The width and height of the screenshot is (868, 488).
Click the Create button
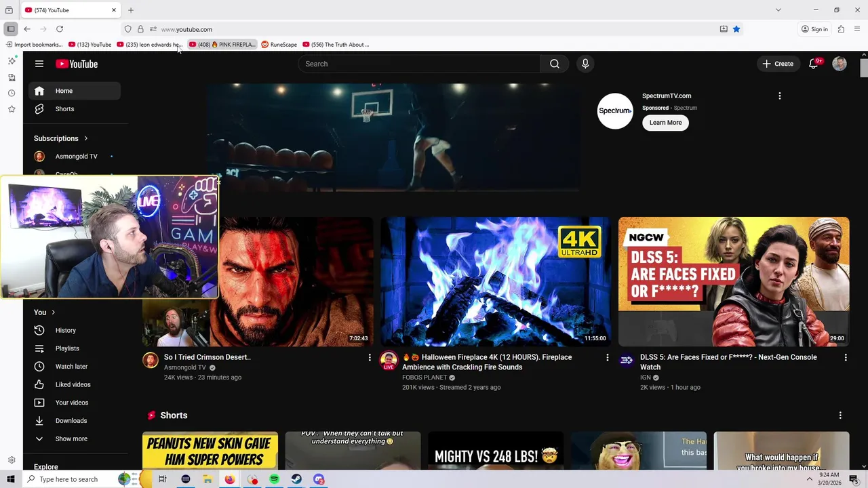pos(778,64)
